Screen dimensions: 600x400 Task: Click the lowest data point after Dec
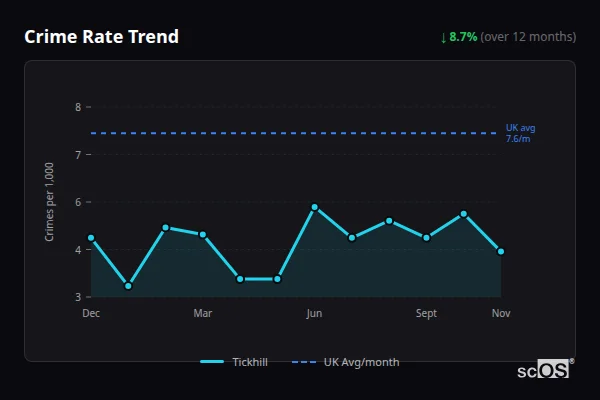tap(128, 286)
